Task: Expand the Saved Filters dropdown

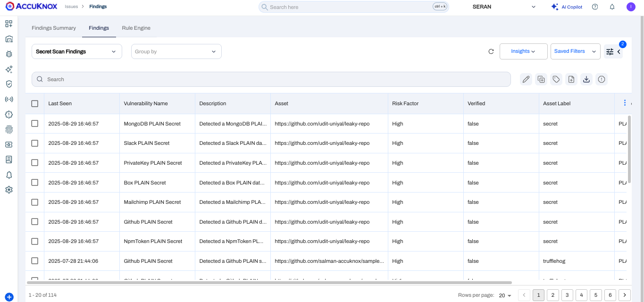Action: point(575,51)
